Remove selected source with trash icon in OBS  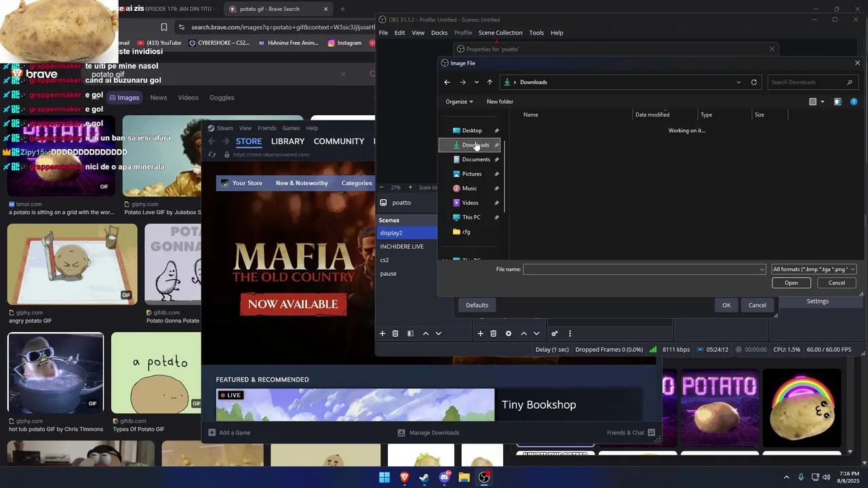click(x=493, y=333)
